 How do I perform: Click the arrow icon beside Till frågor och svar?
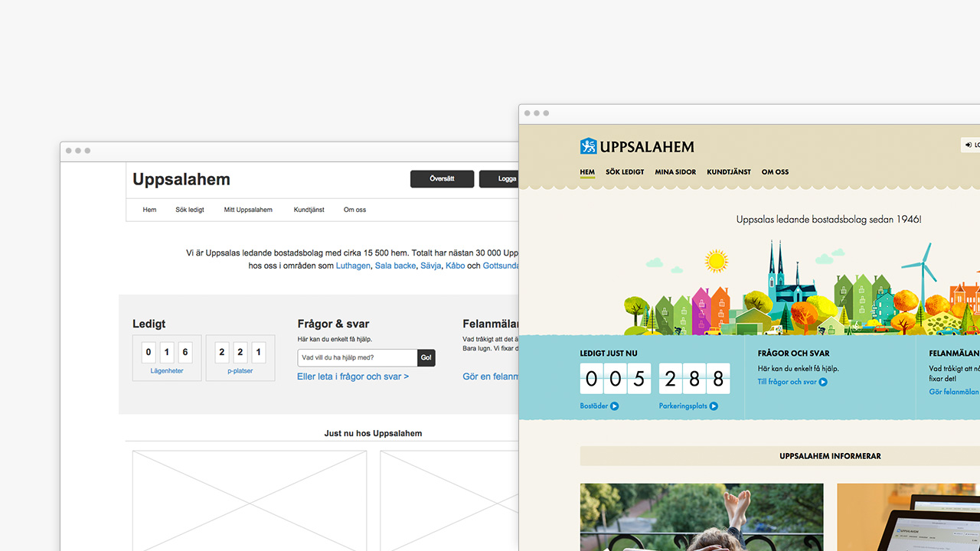click(823, 382)
